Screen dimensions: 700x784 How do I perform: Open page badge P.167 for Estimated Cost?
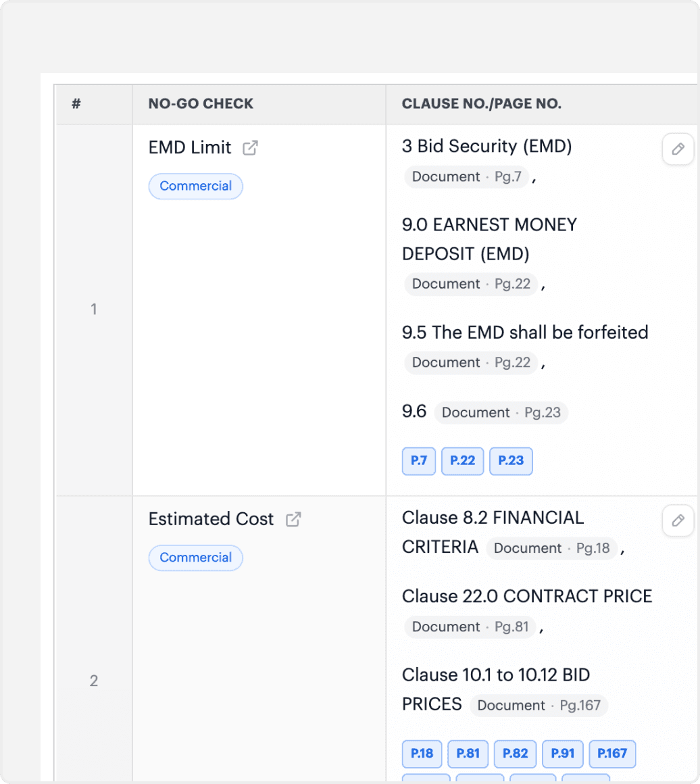[x=612, y=754]
